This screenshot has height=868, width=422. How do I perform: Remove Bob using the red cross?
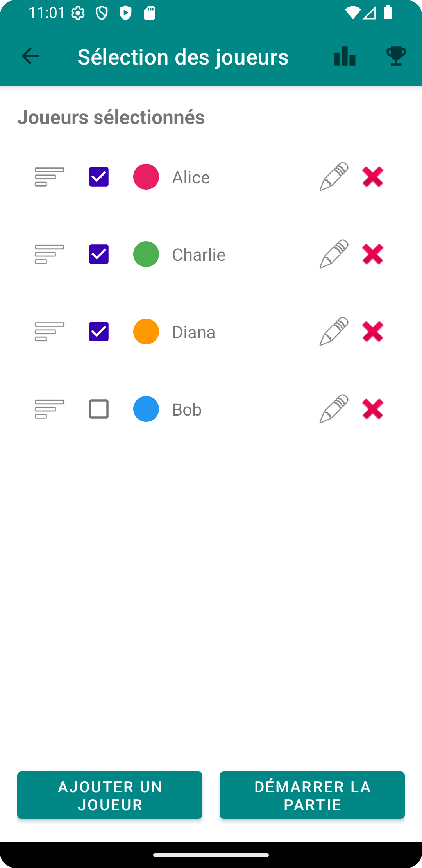pos(372,409)
